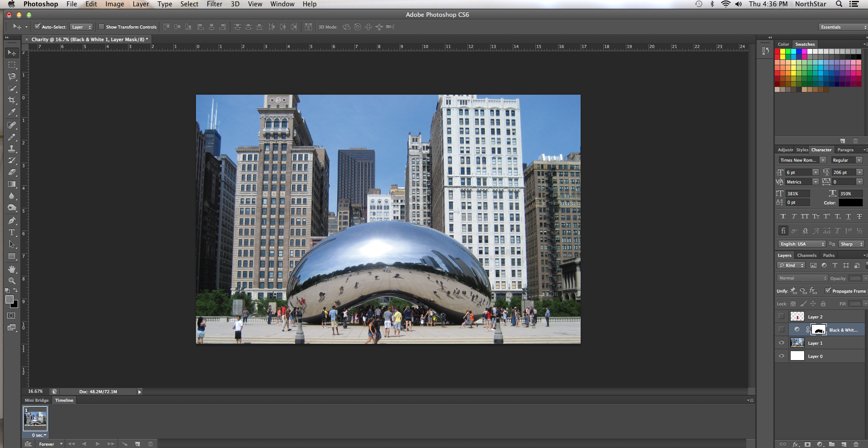Toggle lock transparent pixels icon

793,304
